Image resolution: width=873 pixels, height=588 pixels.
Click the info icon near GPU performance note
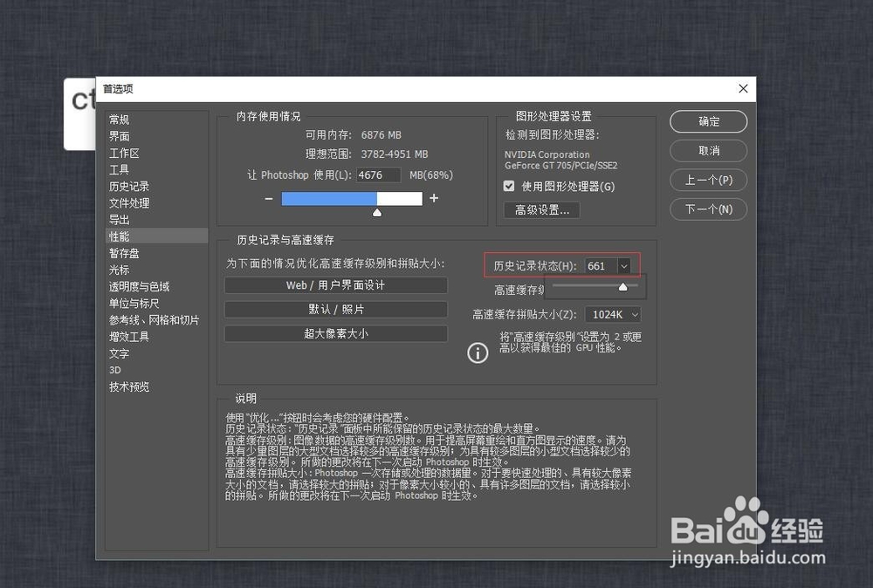(x=478, y=352)
